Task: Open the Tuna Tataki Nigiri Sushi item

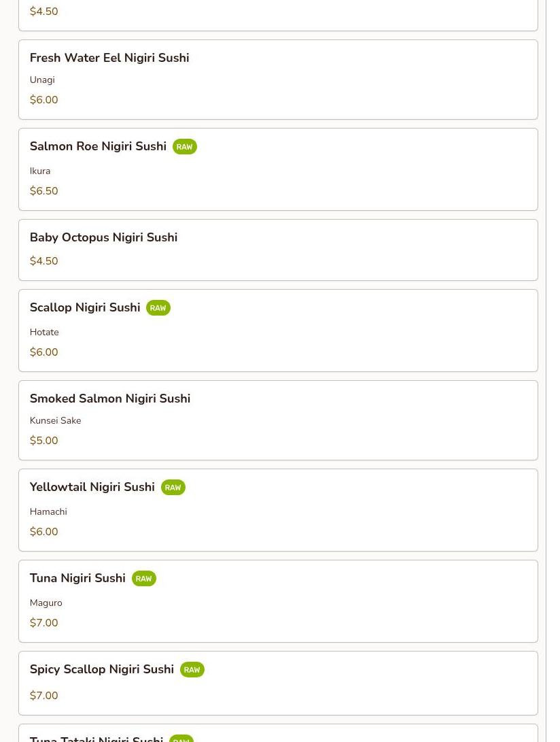Action: coord(278,733)
